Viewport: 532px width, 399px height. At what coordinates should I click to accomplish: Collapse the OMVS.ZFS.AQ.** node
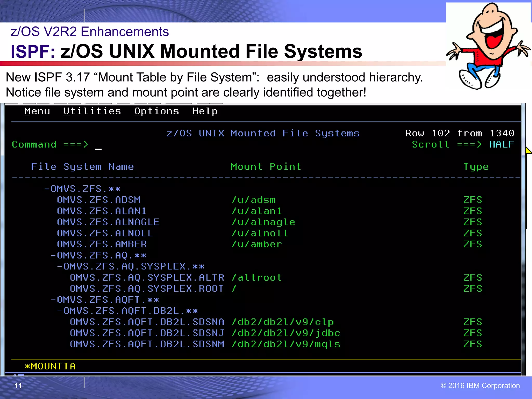53,256
